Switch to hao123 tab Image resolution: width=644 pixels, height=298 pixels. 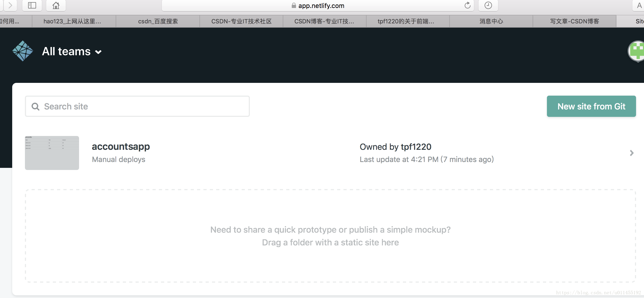[73, 21]
